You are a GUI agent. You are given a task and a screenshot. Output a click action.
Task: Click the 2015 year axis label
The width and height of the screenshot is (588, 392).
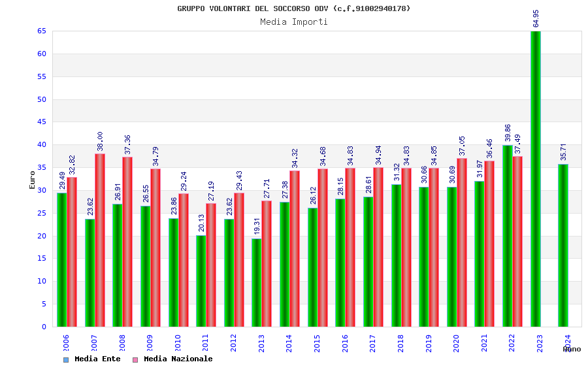point(317,343)
